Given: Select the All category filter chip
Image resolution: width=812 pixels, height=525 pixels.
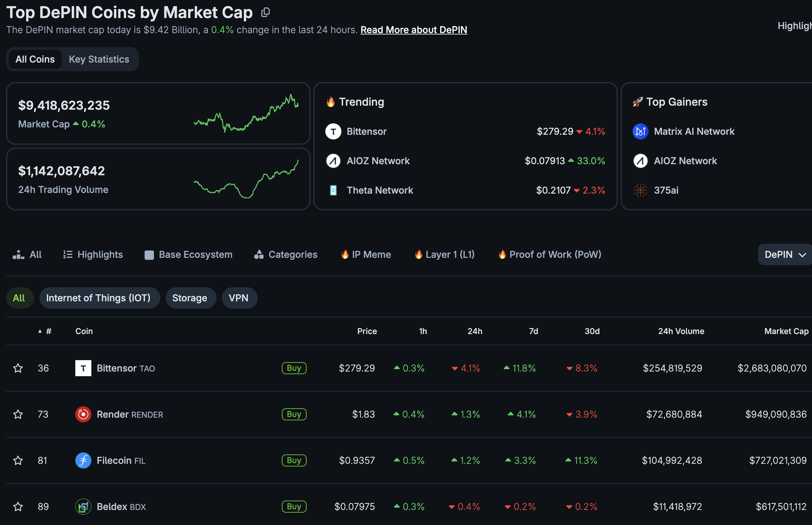Looking at the screenshot, I should tap(19, 298).
